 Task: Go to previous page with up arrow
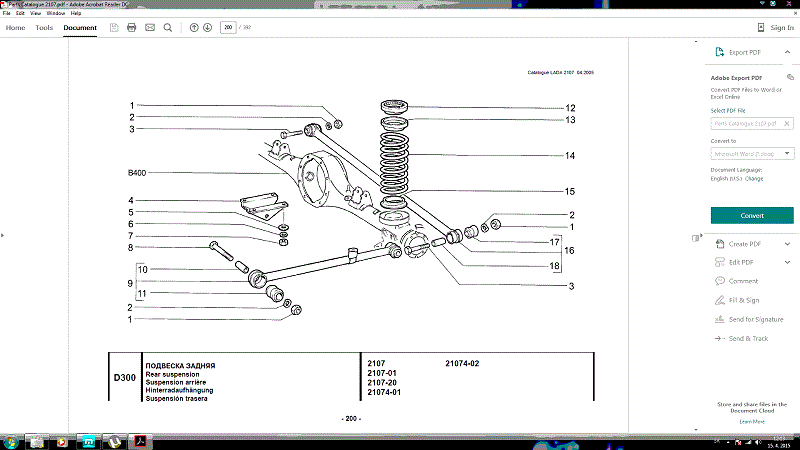coord(194,28)
